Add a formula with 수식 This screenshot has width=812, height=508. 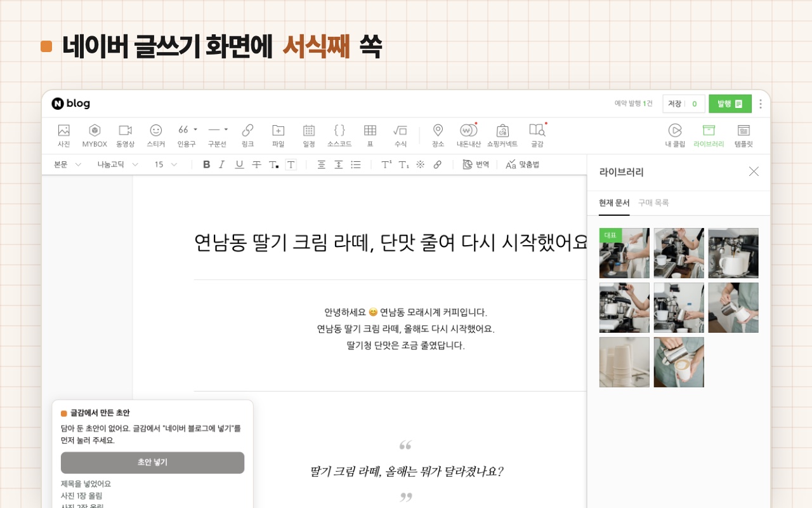(400, 135)
